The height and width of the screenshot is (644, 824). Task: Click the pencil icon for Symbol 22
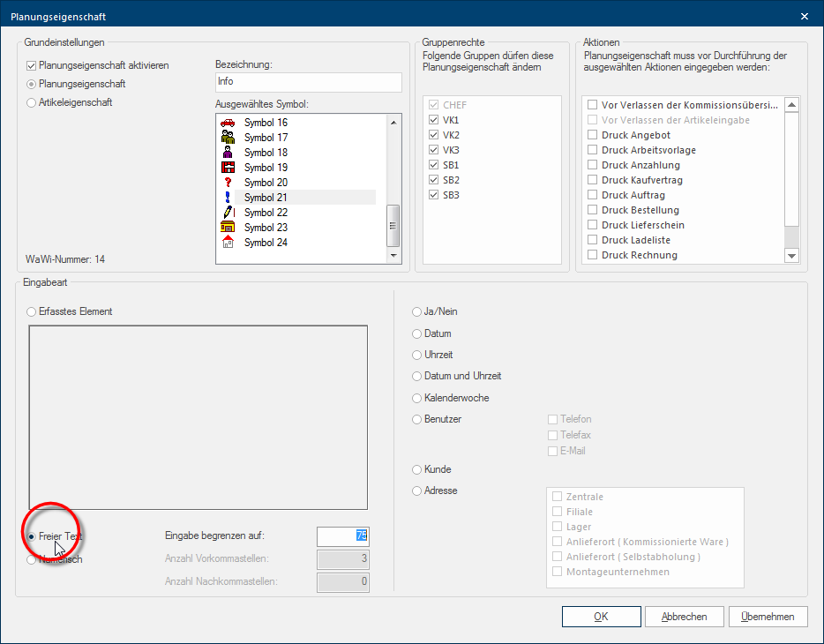point(228,213)
